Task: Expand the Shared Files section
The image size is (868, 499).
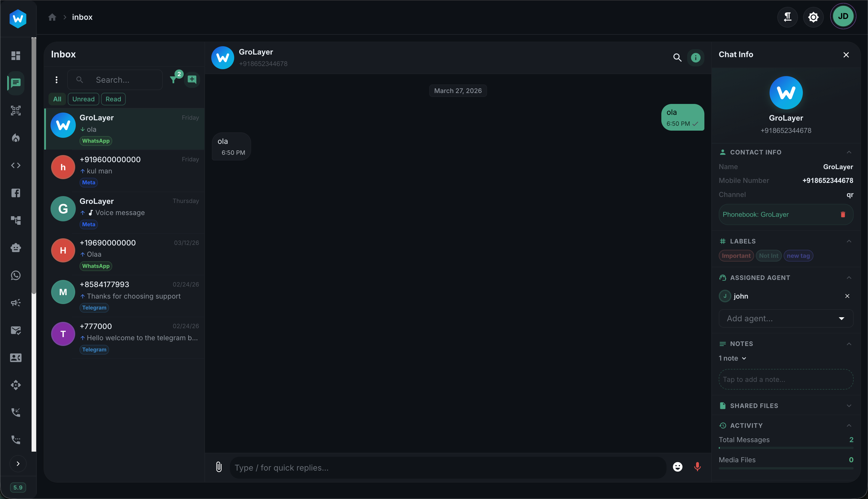Action: click(849, 406)
